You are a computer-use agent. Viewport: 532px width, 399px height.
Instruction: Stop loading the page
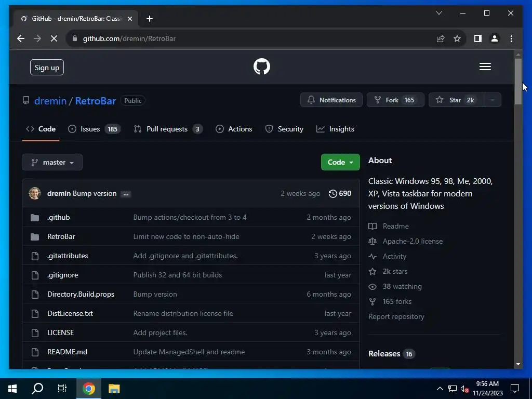point(54,38)
